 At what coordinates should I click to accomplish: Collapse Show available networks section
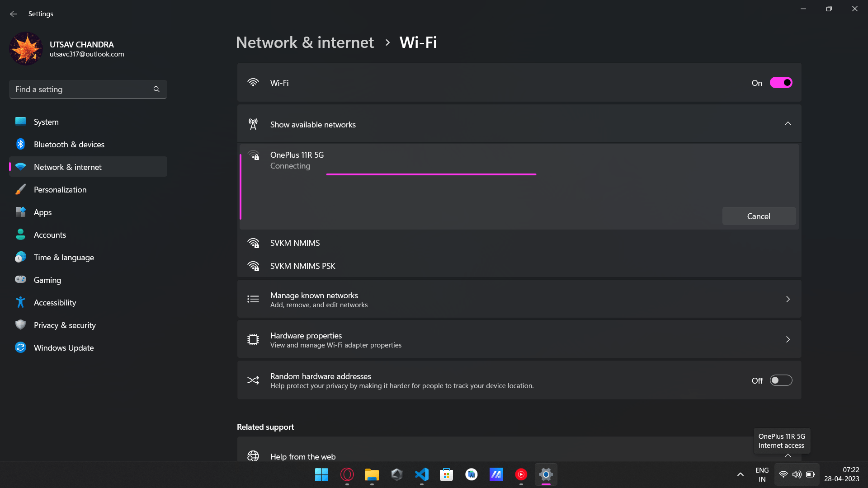click(788, 124)
